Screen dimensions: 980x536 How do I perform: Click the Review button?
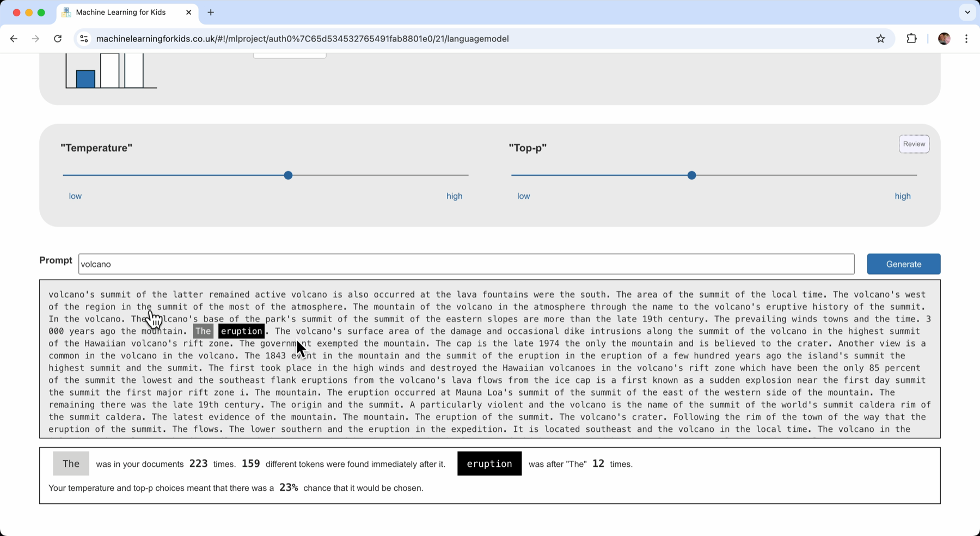point(914,144)
